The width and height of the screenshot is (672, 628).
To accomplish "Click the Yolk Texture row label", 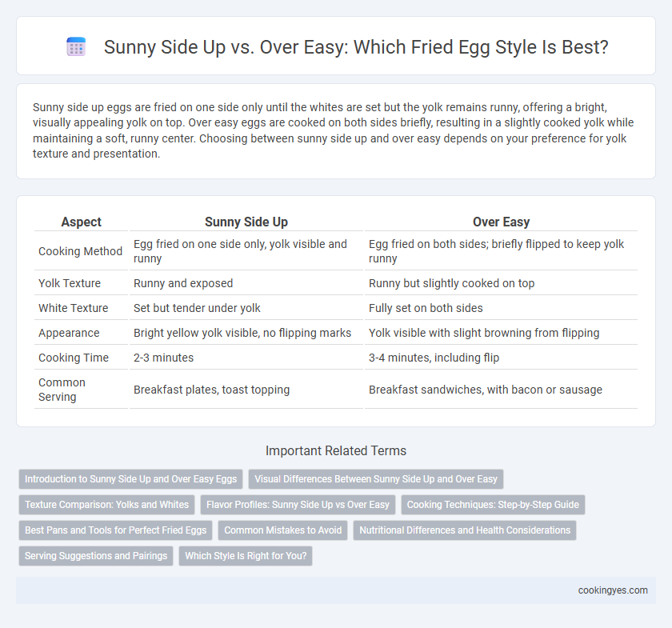I will click(70, 283).
